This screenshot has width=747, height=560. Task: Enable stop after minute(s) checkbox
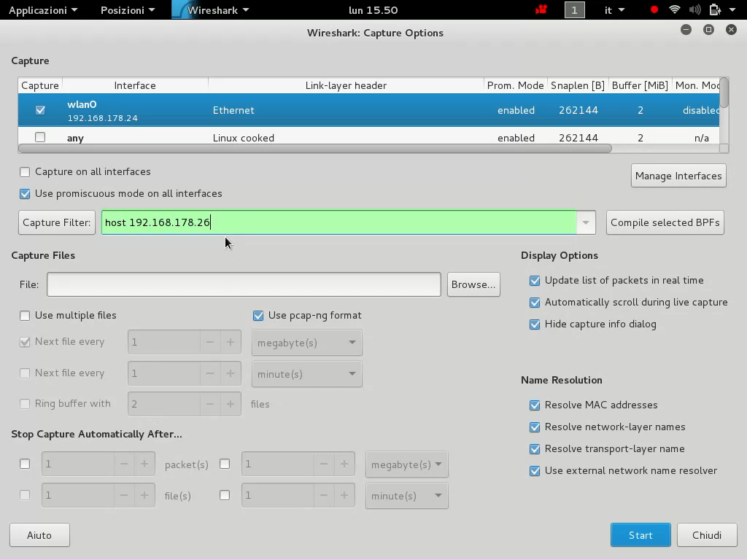(x=225, y=495)
